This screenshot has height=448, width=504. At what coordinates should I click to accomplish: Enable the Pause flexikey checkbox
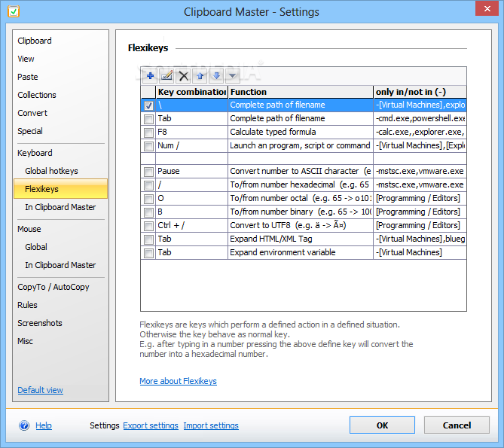pos(148,172)
